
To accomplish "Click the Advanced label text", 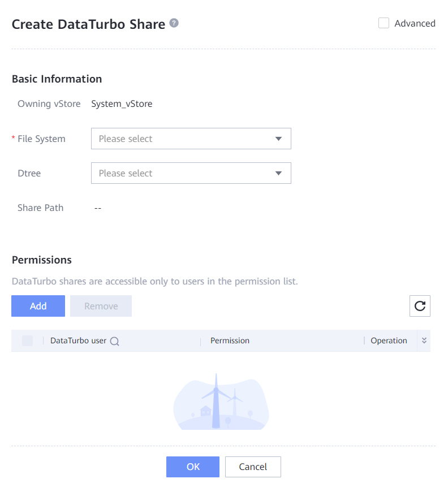I will [x=415, y=23].
